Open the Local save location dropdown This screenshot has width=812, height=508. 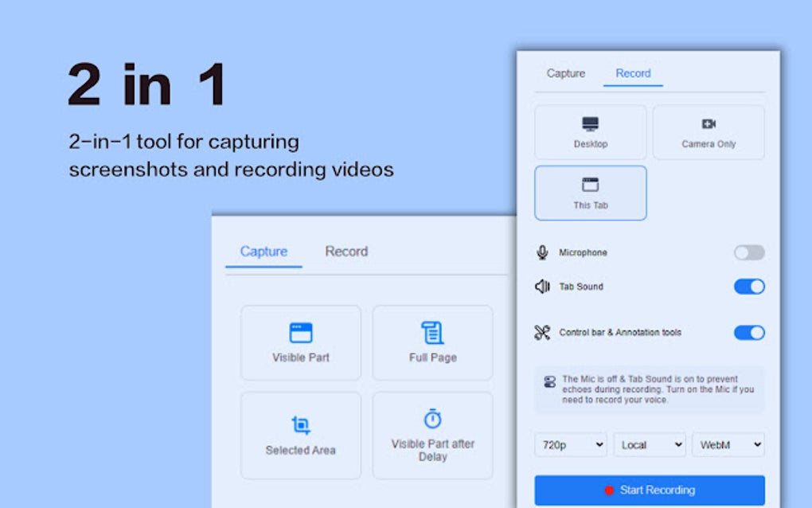coord(649,445)
